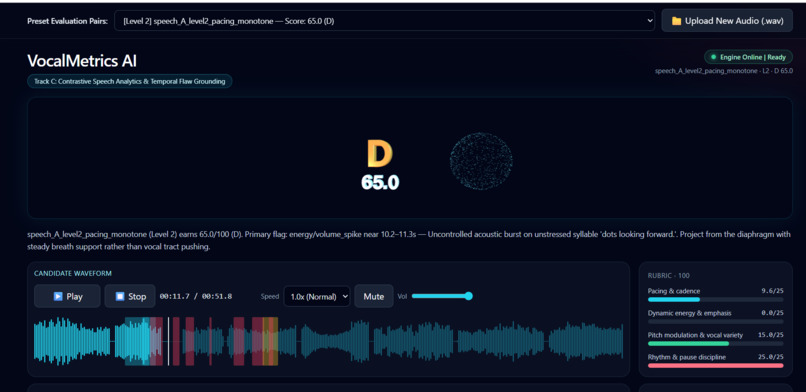Click the 25.0/25 rhythm score
The image size is (806, 392).
click(x=771, y=357)
